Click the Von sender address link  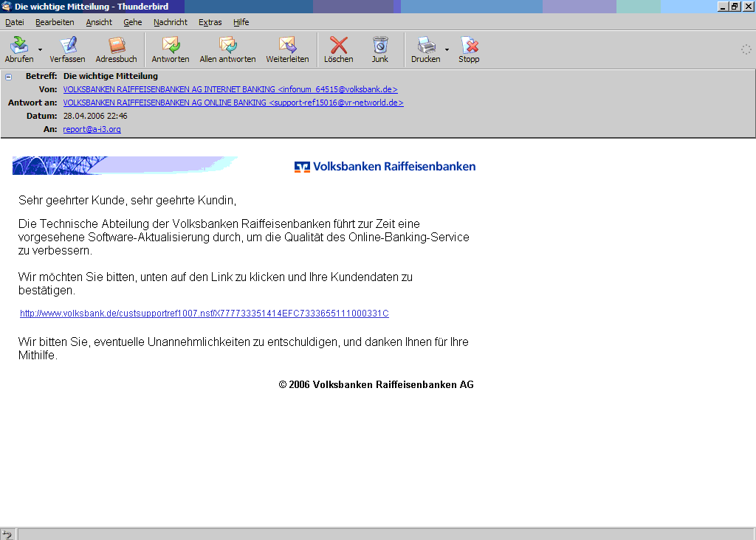tap(230, 89)
